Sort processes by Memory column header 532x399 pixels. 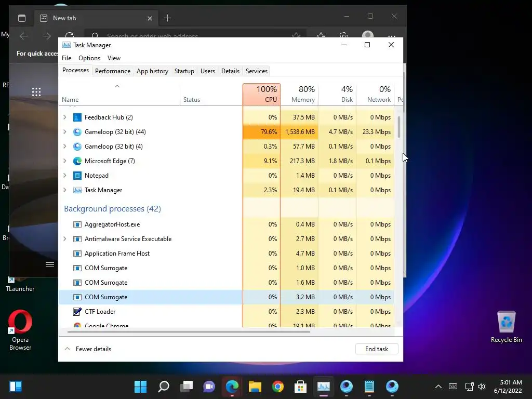[300, 95]
